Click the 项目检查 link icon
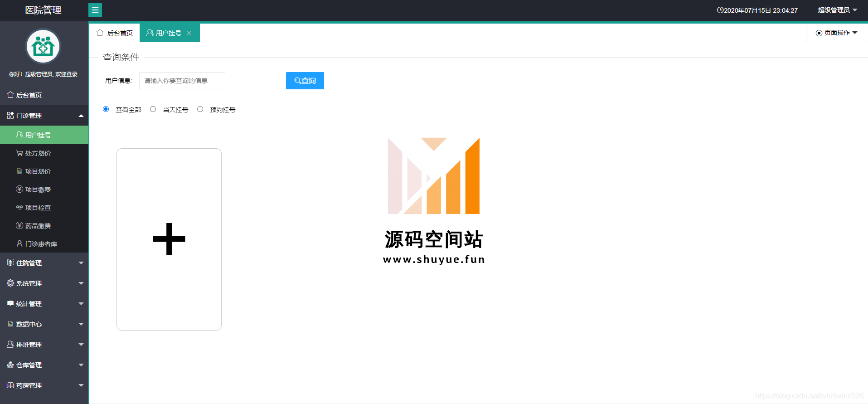Image resolution: width=868 pixels, height=404 pixels. tap(19, 207)
